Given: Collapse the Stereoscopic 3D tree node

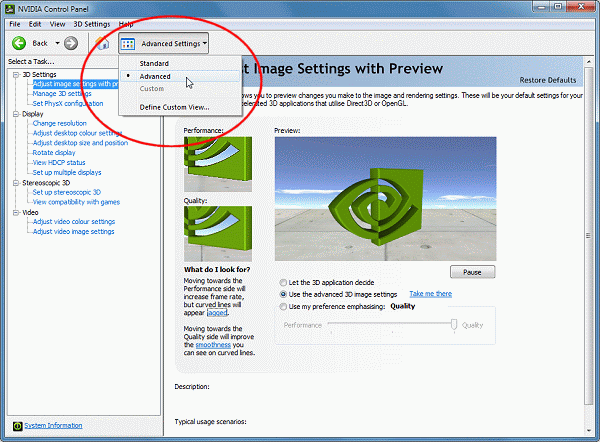Looking at the screenshot, I should [x=16, y=183].
